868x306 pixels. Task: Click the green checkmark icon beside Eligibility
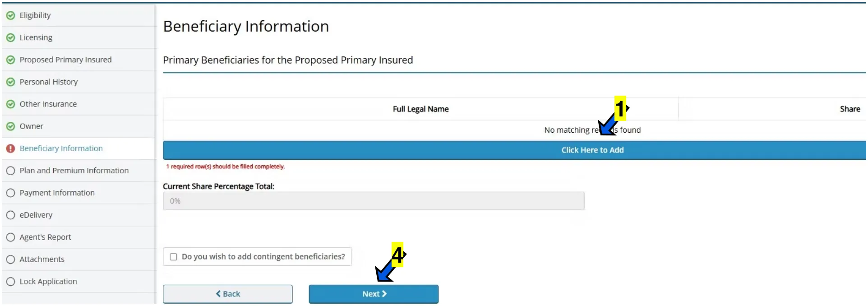tap(11, 15)
